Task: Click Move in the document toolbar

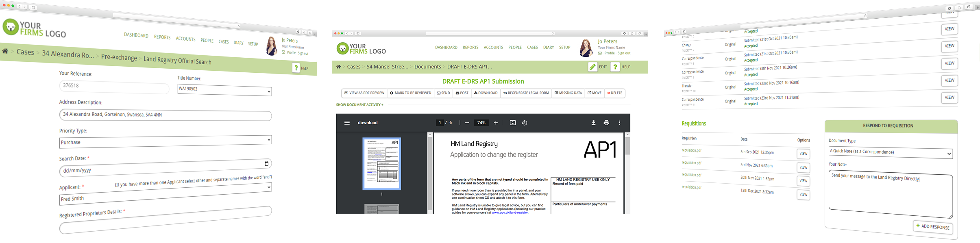Action: [595, 93]
